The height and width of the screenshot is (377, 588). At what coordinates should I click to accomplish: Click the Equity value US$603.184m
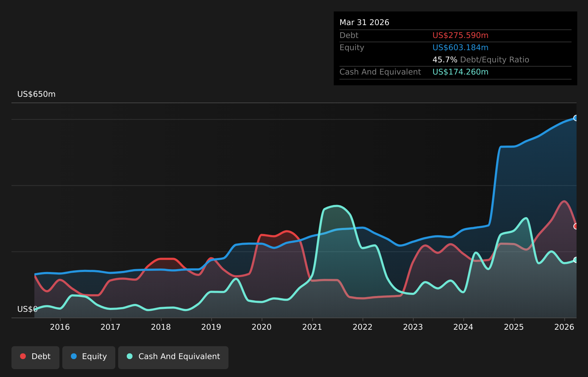[460, 48]
